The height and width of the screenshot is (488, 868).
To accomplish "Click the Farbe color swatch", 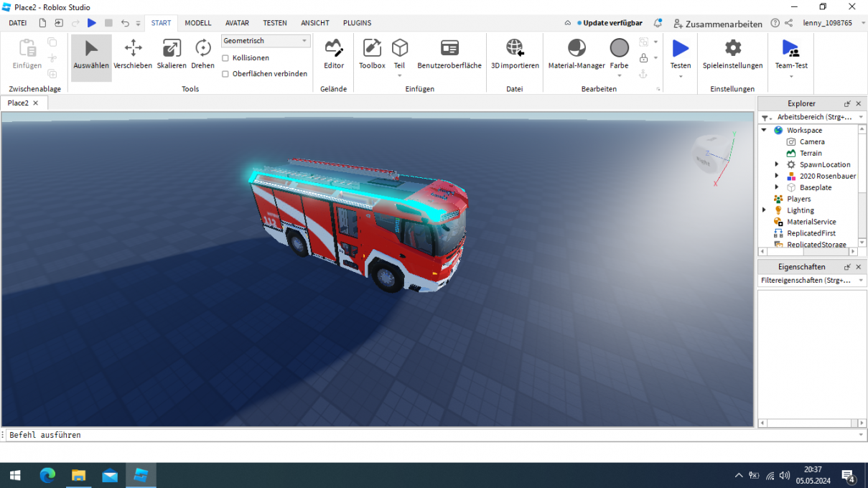I will (619, 48).
